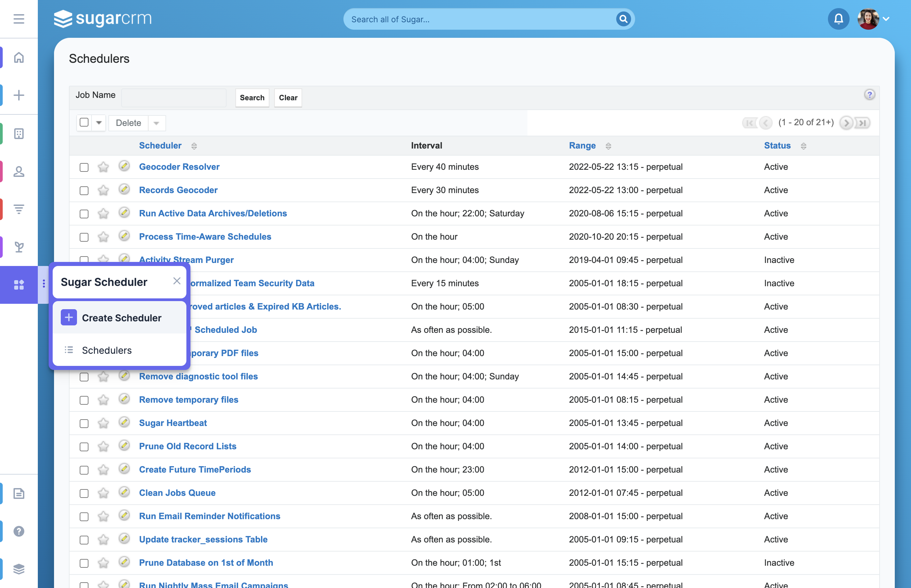Check the Geocoder Resolver row checkbox
The width and height of the screenshot is (911, 588).
[84, 167]
